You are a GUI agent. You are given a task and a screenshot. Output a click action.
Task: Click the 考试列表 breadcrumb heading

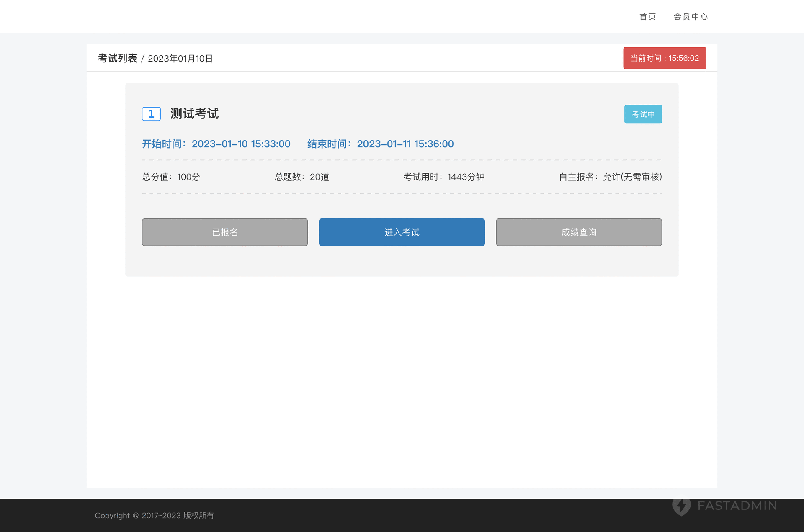point(117,58)
